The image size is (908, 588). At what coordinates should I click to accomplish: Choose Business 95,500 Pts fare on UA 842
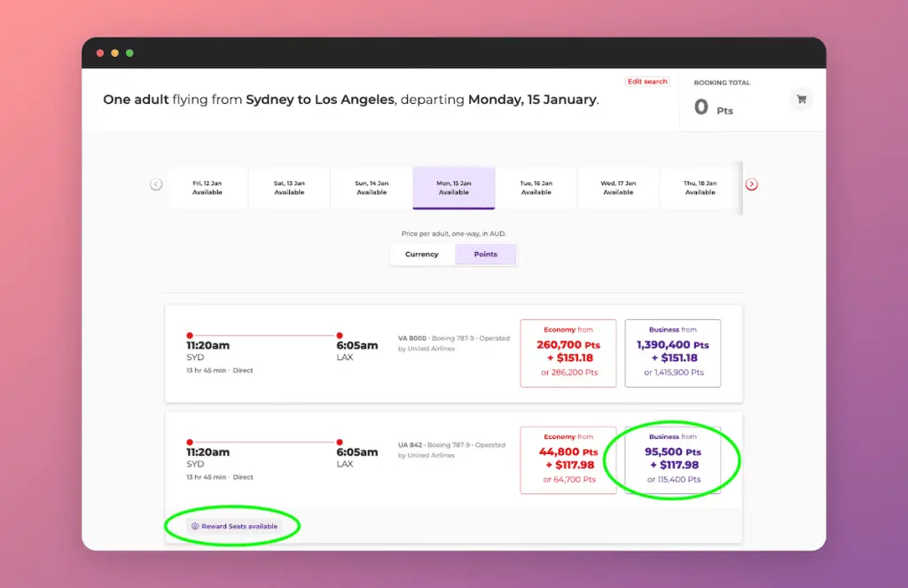coord(673,460)
